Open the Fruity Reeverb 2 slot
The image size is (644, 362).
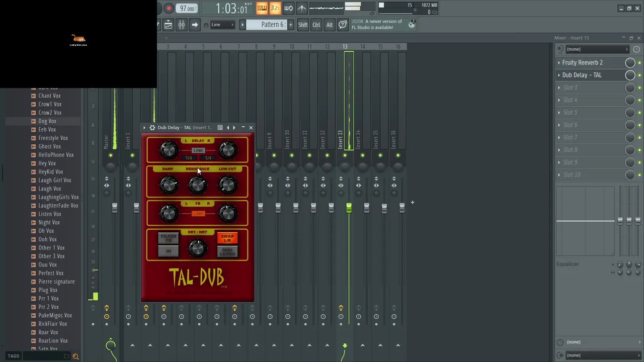tap(582, 62)
